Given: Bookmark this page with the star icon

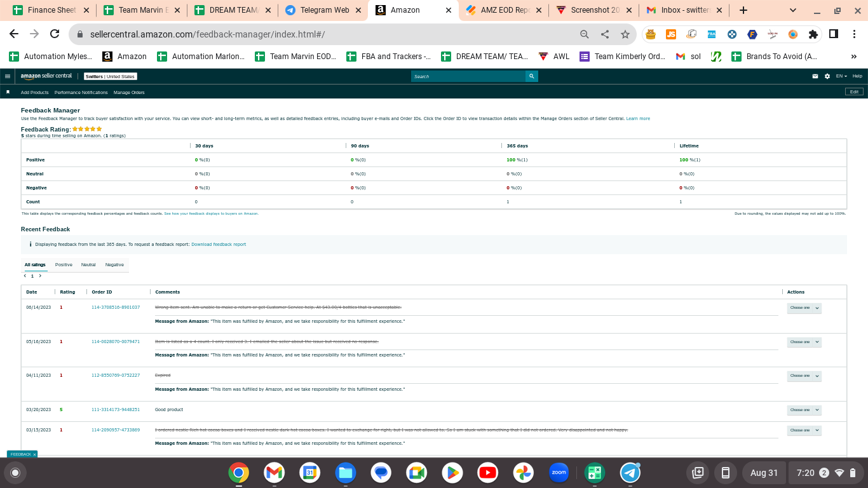Looking at the screenshot, I should pos(625,34).
